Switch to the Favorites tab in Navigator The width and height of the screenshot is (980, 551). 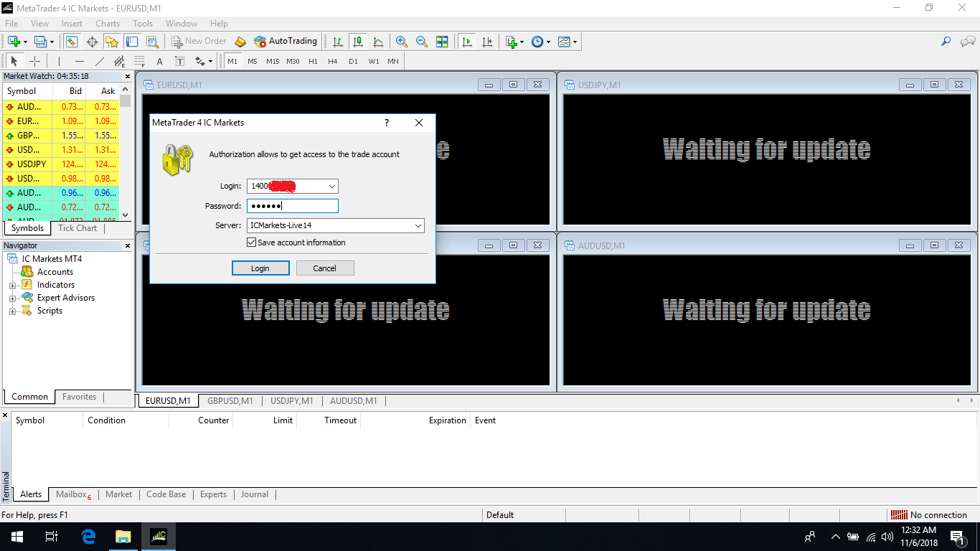click(x=79, y=397)
